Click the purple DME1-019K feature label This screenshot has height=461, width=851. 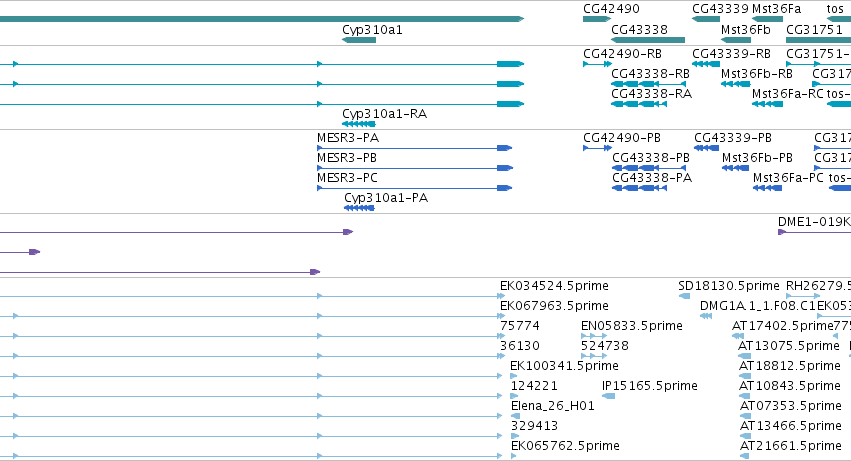pos(814,222)
